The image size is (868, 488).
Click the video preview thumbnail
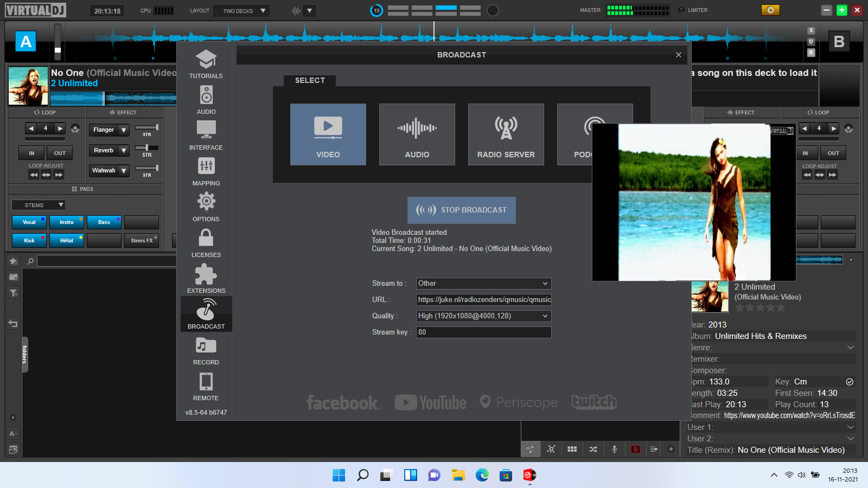tap(694, 202)
